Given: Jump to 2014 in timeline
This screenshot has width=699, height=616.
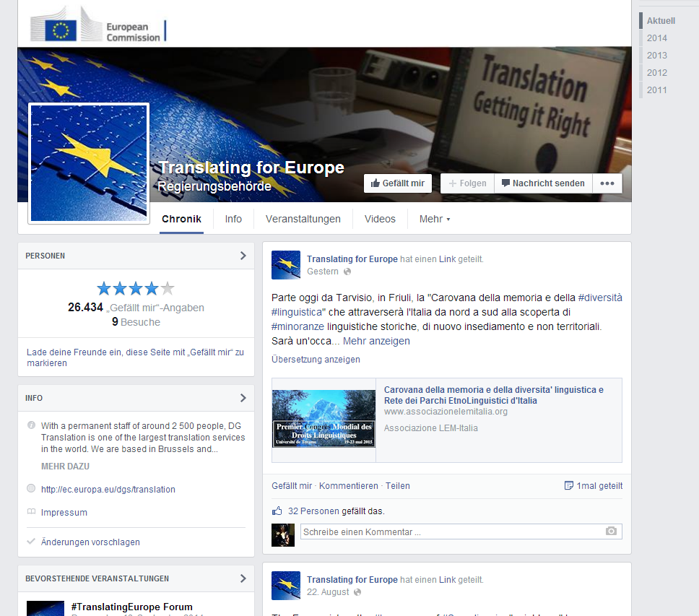Looking at the screenshot, I should [657, 38].
